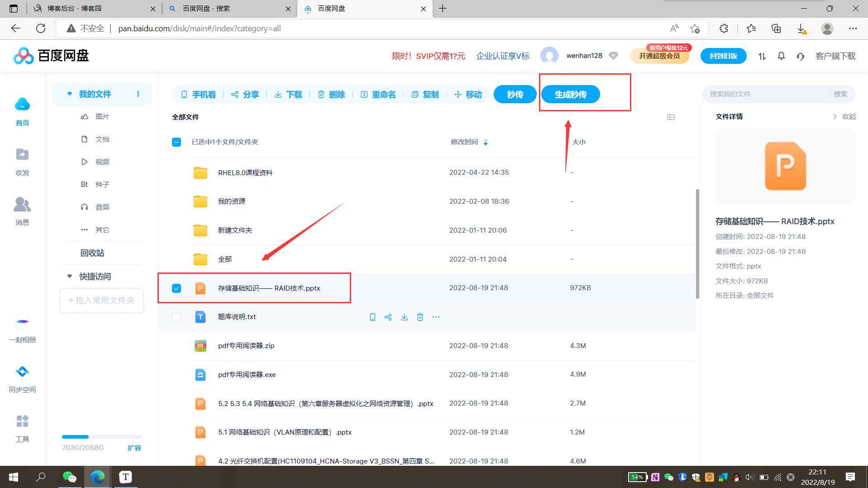Check the 题库说明.txt checkbox
This screenshot has height=488, width=868.
pos(176,317)
